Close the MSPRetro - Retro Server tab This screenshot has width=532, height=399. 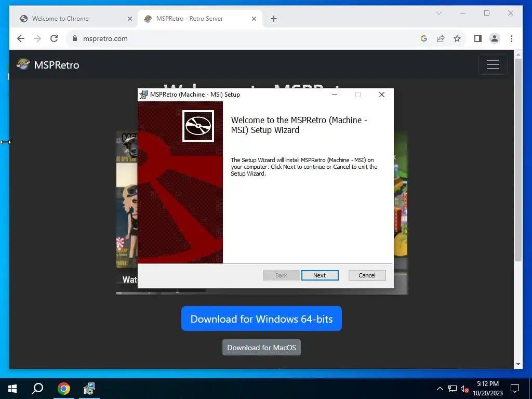(254, 19)
